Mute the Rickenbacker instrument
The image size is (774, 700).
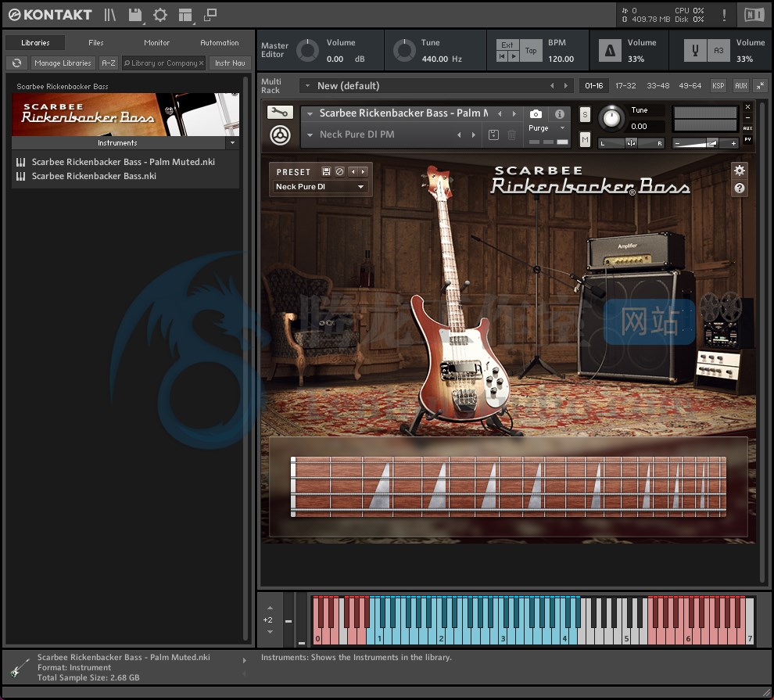pyautogui.click(x=585, y=140)
